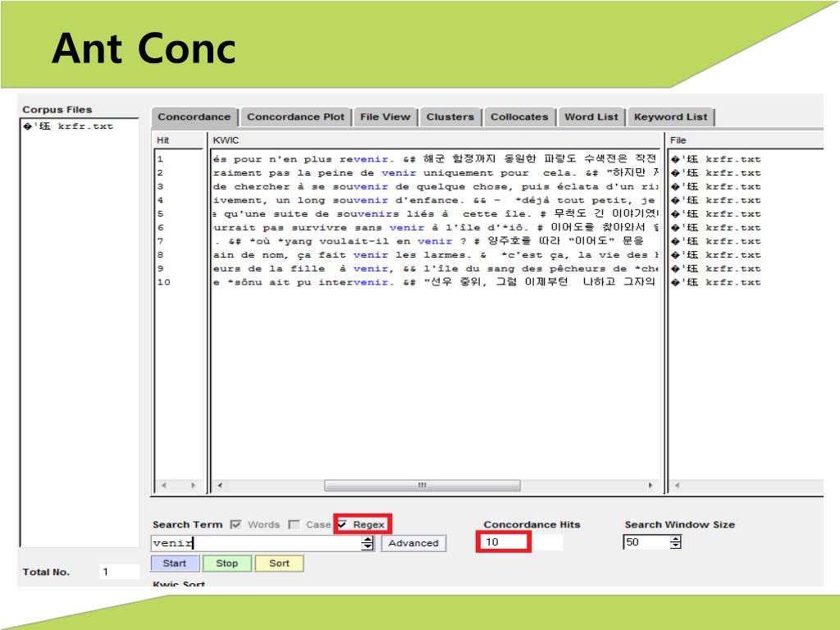
Task: Open the Keyword List tab
Action: pyautogui.click(x=671, y=116)
